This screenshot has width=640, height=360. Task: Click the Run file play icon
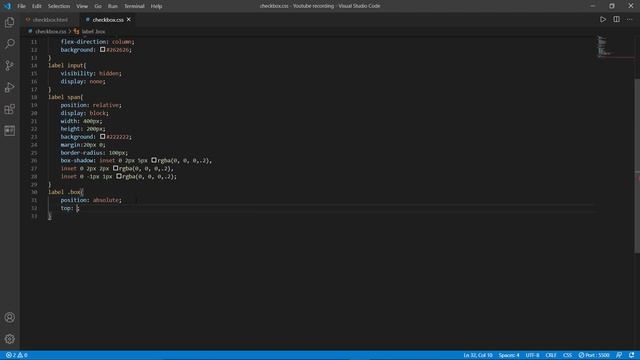point(602,19)
